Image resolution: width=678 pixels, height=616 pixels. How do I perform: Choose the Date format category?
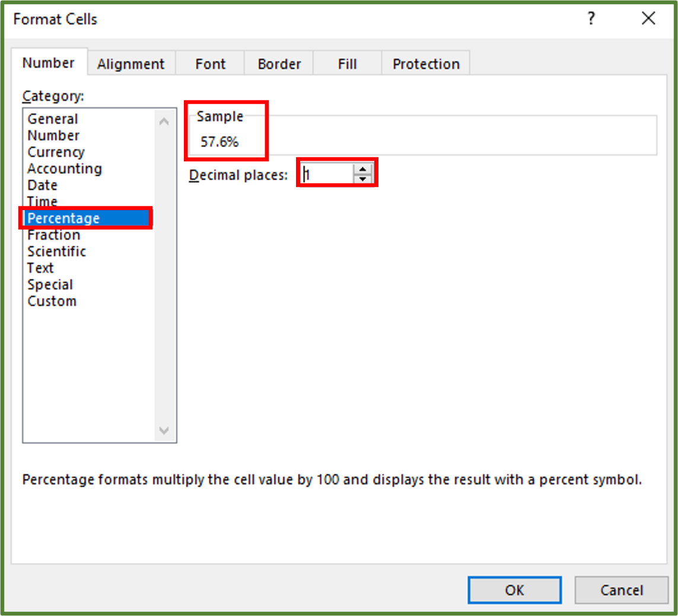[42, 185]
